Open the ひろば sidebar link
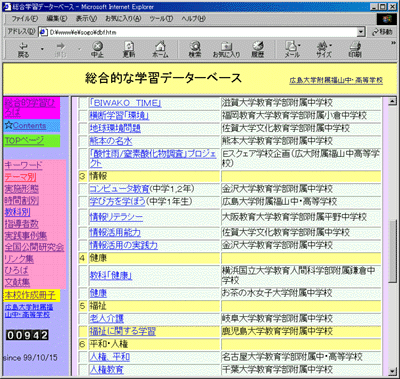This screenshot has height=379, width=400. coord(17,270)
